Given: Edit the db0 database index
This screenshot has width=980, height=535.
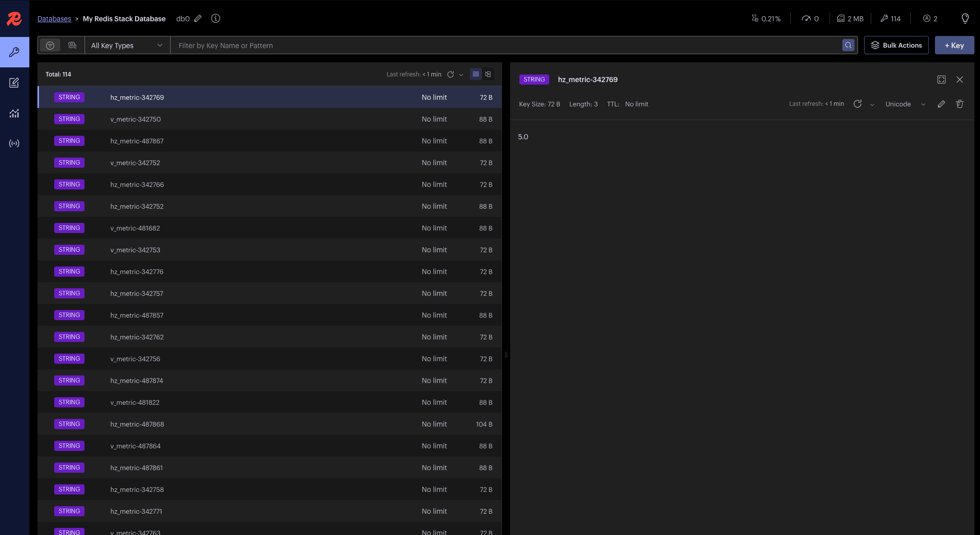Looking at the screenshot, I should pyautogui.click(x=198, y=18).
